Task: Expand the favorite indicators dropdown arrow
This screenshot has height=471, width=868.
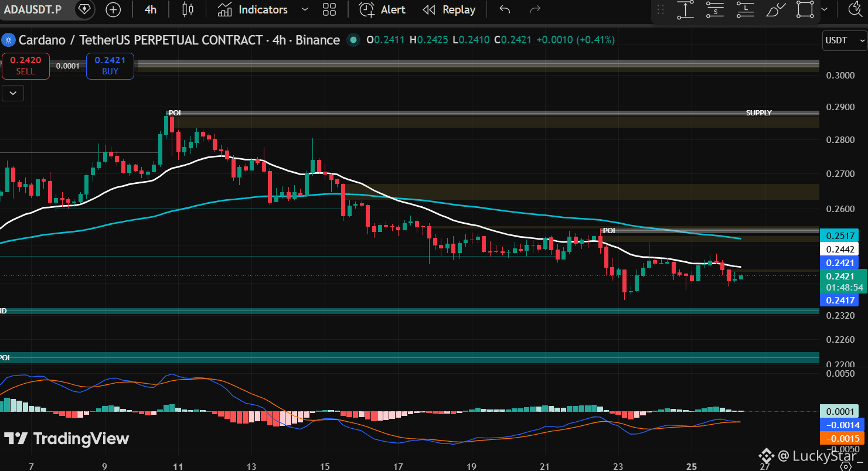Action: [304, 9]
